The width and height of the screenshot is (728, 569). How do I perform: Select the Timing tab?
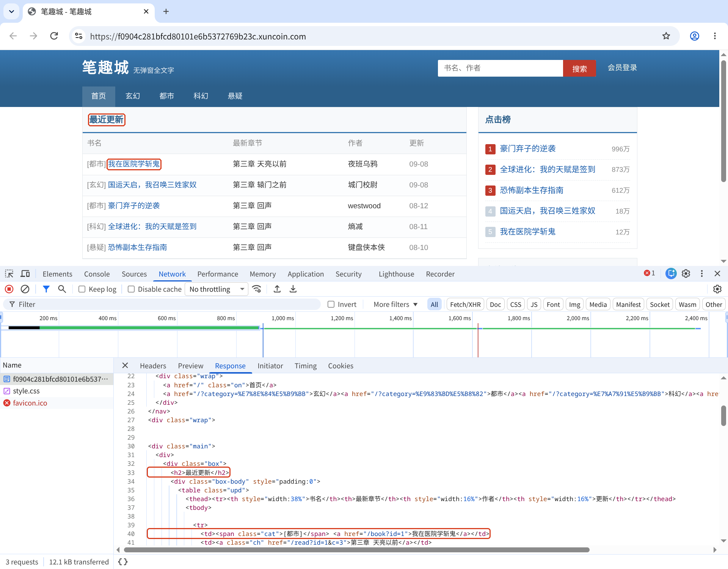click(305, 366)
